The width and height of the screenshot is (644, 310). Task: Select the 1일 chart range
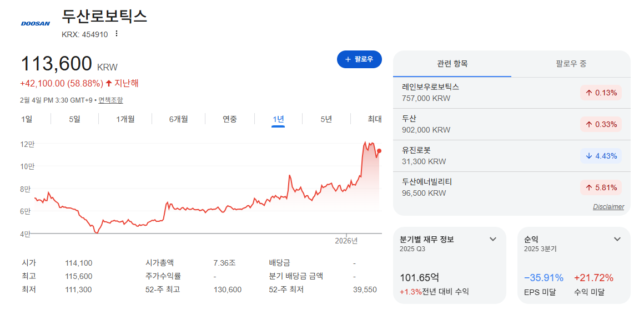[27, 119]
